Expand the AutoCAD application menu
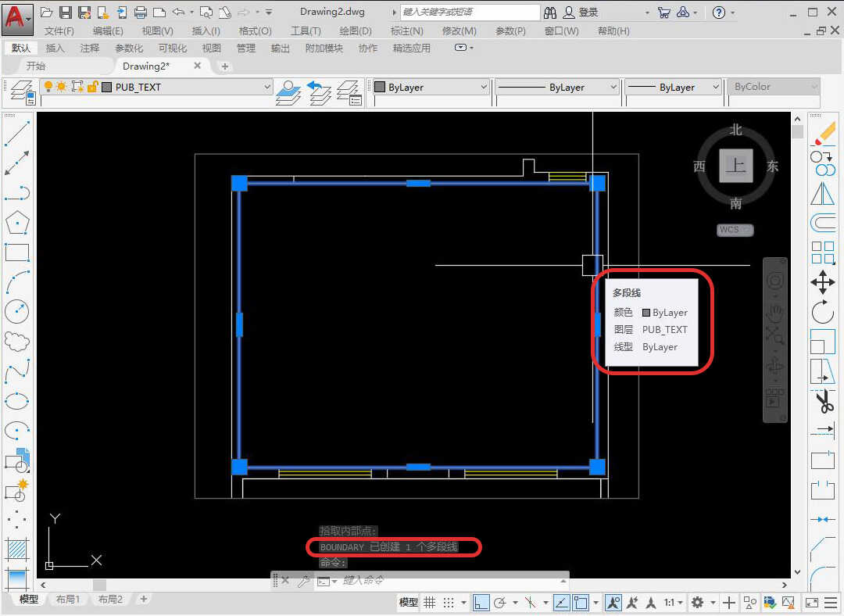Image resolution: width=844 pixels, height=616 pixels. click(17, 20)
